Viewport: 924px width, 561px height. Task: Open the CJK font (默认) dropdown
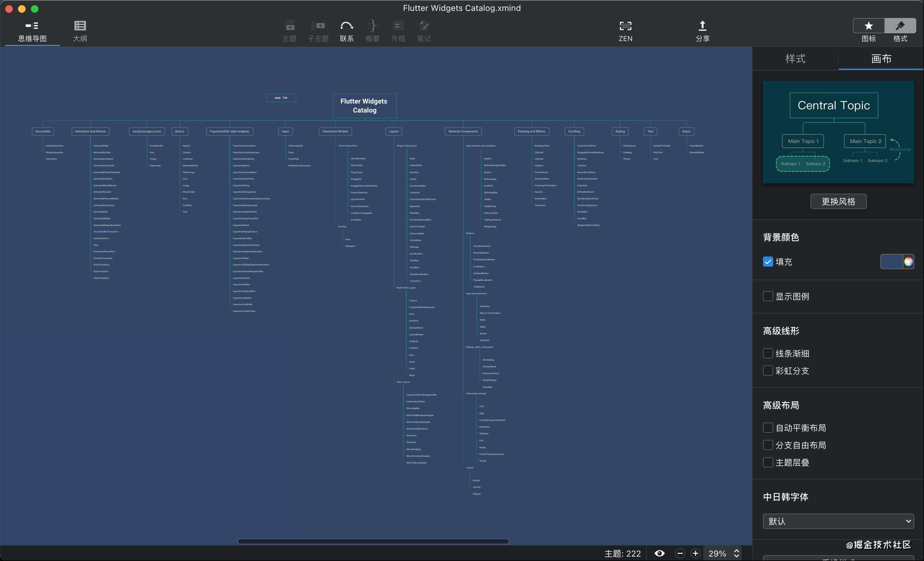(838, 521)
